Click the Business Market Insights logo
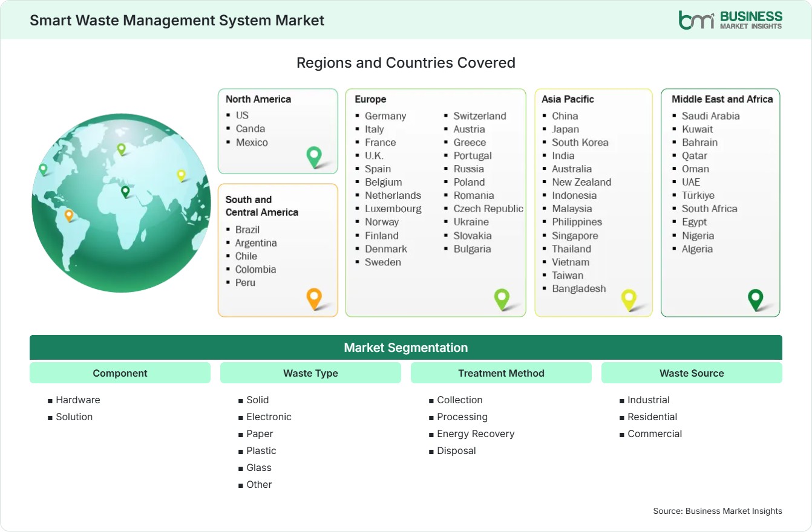This screenshot has width=812, height=532. [x=730, y=19]
